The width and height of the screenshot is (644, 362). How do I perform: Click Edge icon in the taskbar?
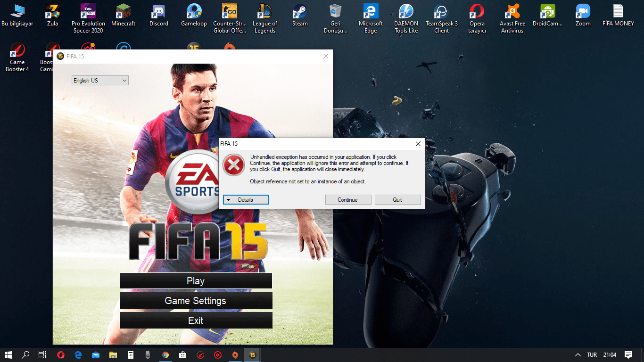point(78,355)
